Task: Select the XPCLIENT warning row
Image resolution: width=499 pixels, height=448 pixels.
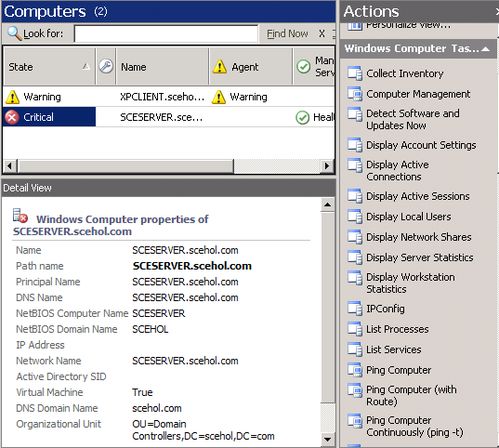Action: coord(169,97)
